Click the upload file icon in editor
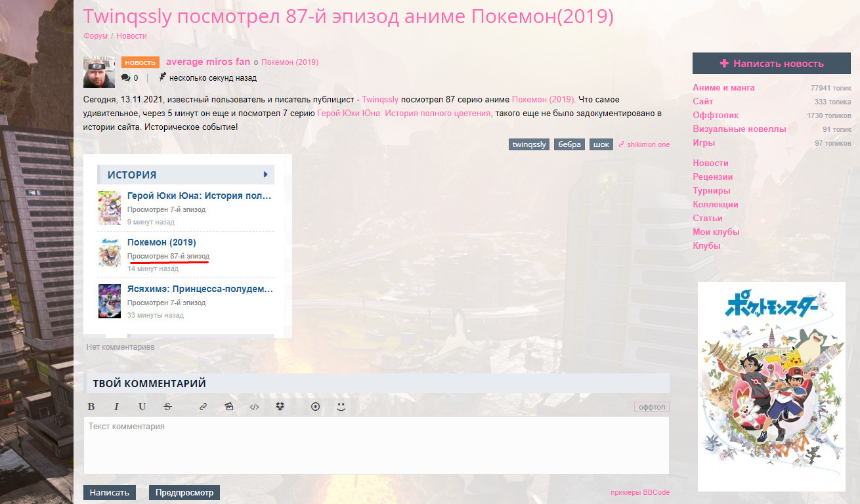Image resolution: width=860 pixels, height=504 pixels. (x=315, y=407)
